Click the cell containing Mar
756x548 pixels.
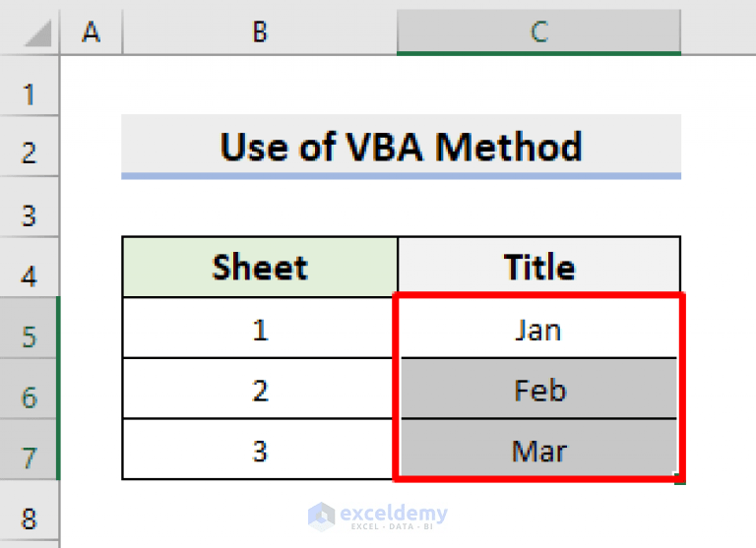pos(539,451)
